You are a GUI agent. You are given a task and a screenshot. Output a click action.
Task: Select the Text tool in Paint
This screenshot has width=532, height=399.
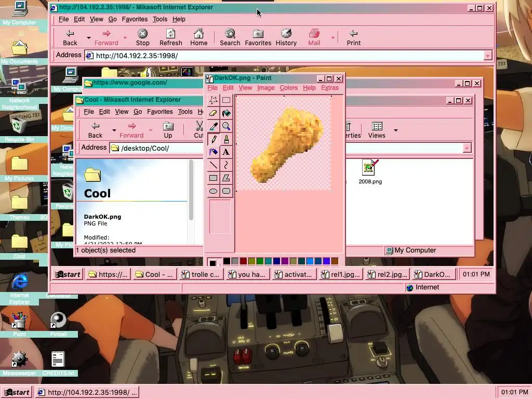[x=227, y=152]
